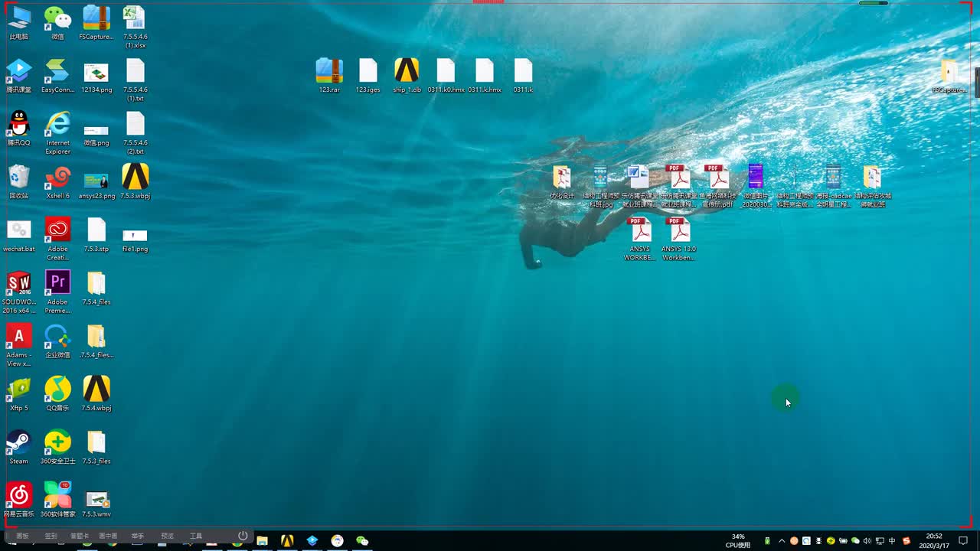The width and height of the screenshot is (980, 551).
Task: Select the SOLIDWORKS 2016 x64 shortcut
Action: click(19, 292)
